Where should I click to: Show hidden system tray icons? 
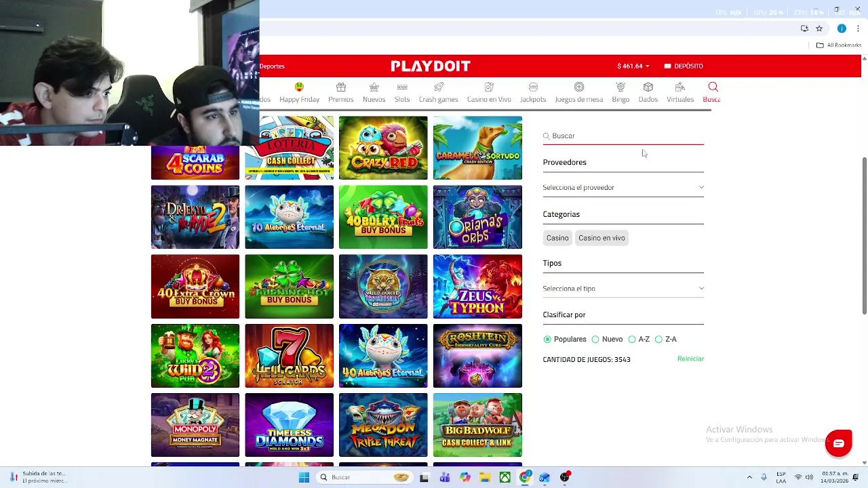point(749,477)
